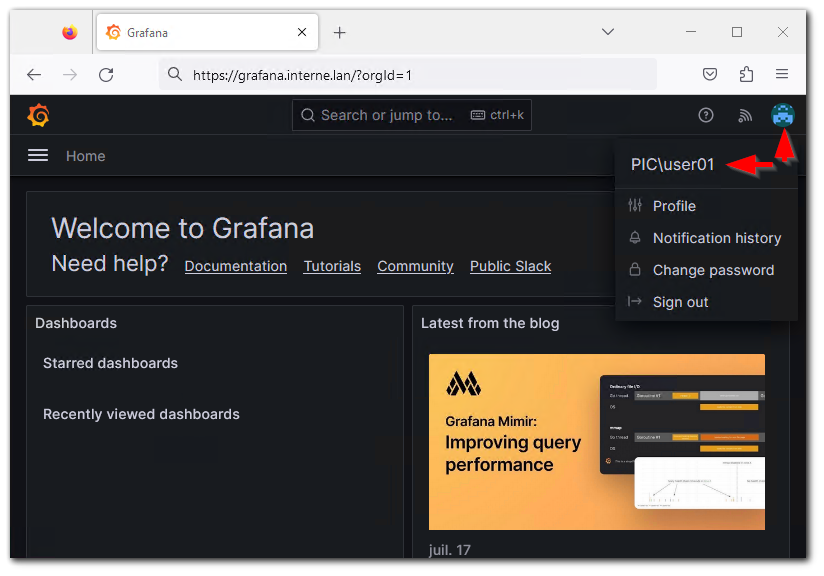Click the Recently viewed dashboards heading
The width and height of the screenshot is (824, 576).
click(x=141, y=414)
